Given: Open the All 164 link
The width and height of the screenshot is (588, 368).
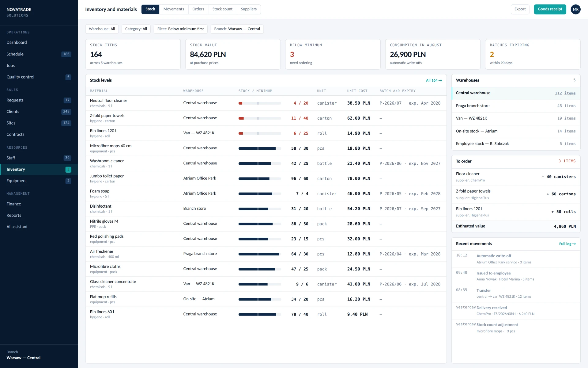Looking at the screenshot, I should [x=434, y=80].
